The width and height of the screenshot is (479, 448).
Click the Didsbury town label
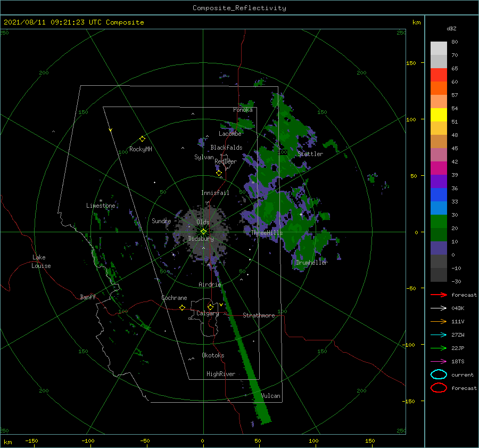coord(201,239)
